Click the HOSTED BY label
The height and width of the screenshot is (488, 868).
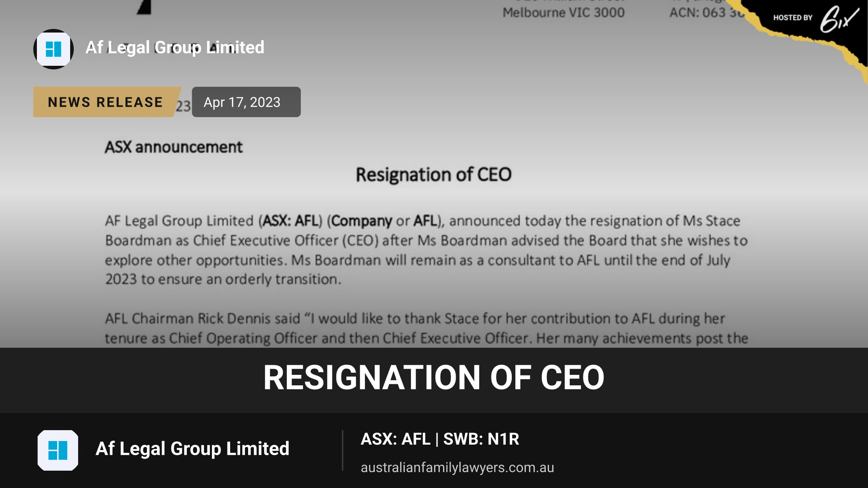793,18
